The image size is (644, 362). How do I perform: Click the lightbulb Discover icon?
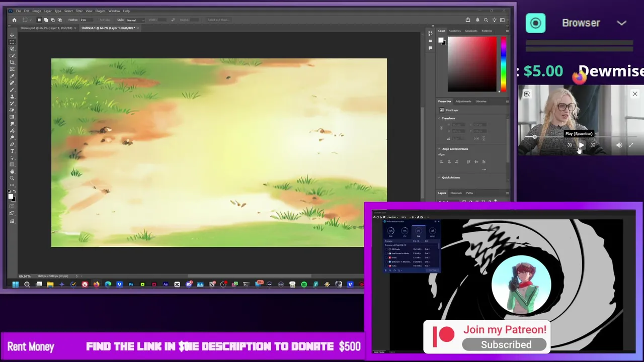[495, 20]
